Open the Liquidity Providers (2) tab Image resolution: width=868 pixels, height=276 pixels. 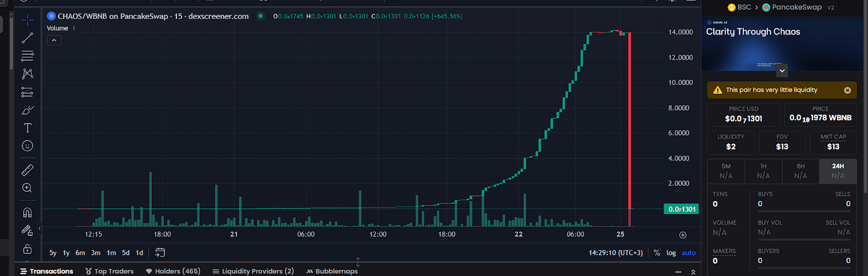pyautogui.click(x=253, y=271)
